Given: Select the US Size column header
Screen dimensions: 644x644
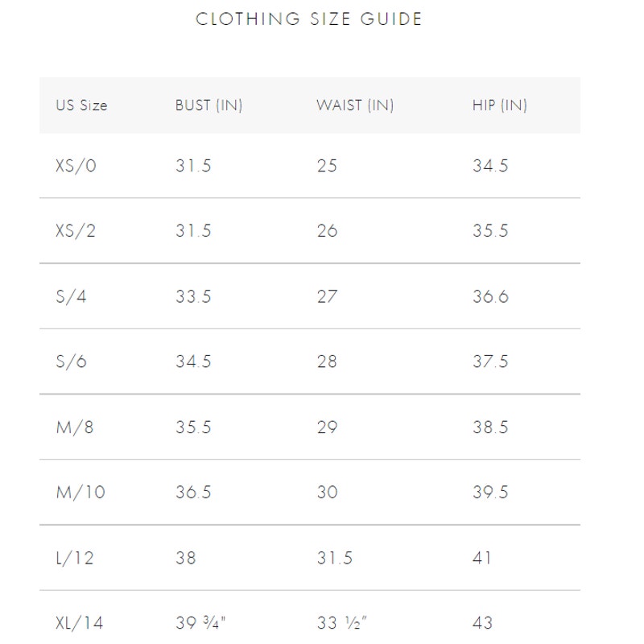Looking at the screenshot, I should coord(82,105).
